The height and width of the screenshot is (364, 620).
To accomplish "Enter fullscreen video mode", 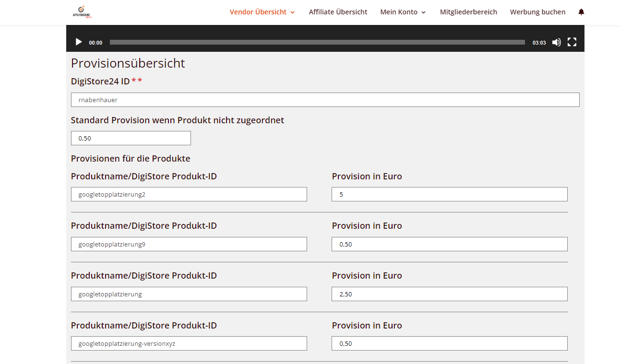I will [x=572, y=42].
